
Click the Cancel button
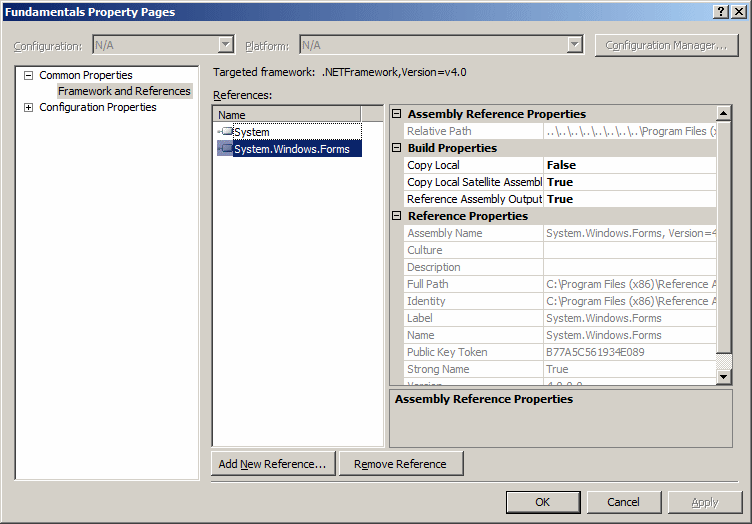(623, 502)
